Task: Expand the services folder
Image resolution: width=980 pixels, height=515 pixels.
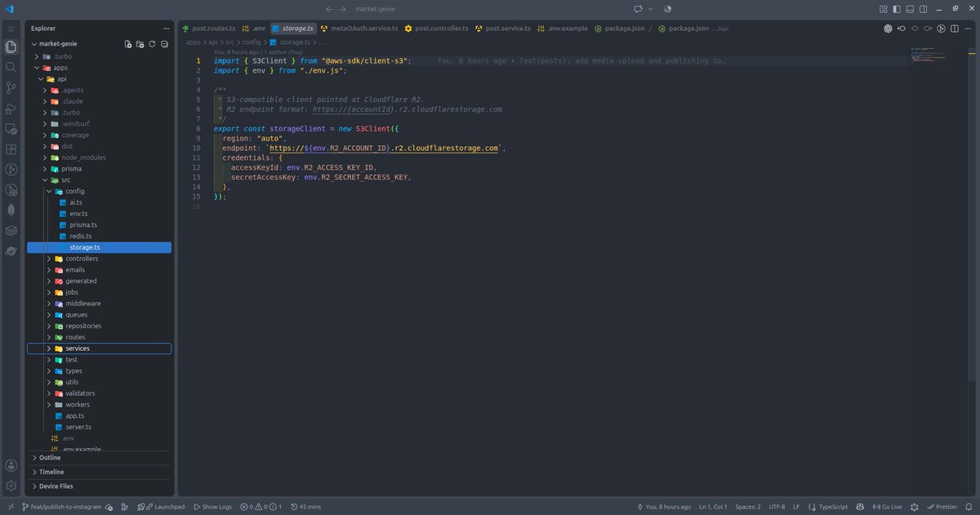Action: tap(99, 349)
